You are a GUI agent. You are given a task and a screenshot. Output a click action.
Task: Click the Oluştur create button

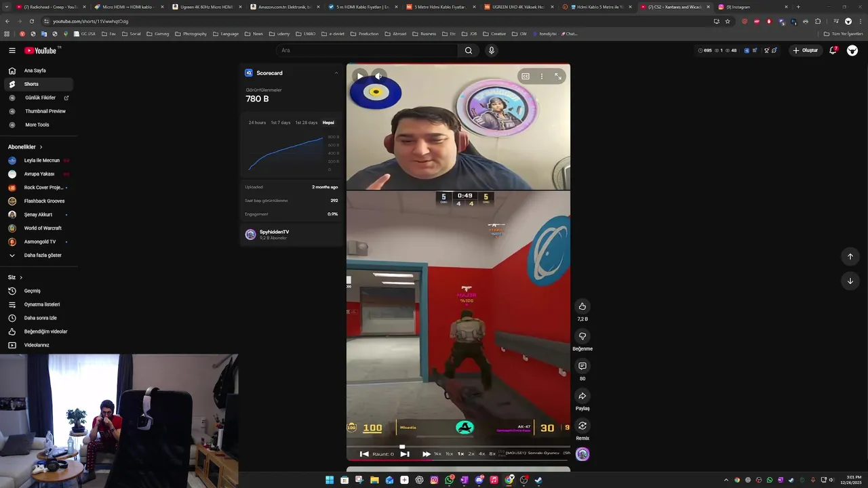806,50
